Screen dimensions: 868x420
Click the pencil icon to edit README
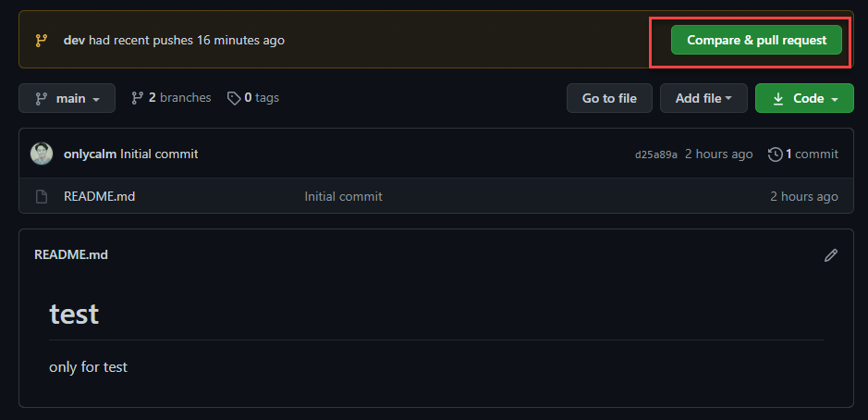coord(830,255)
